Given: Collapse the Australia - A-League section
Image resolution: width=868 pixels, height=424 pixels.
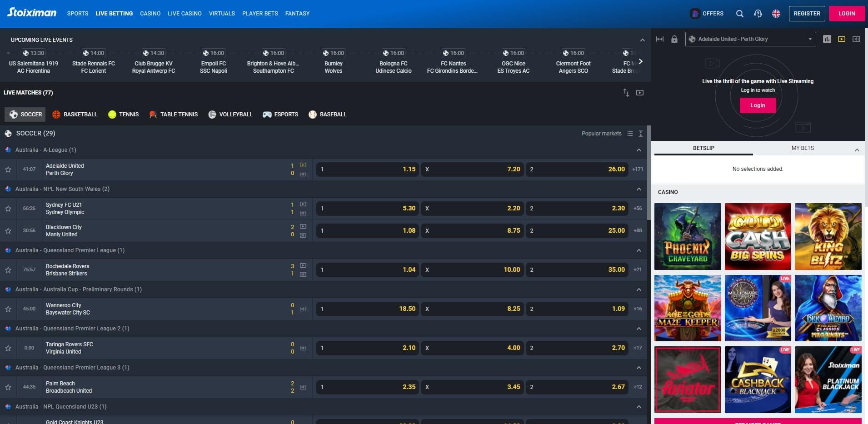Looking at the screenshot, I should click(638, 150).
